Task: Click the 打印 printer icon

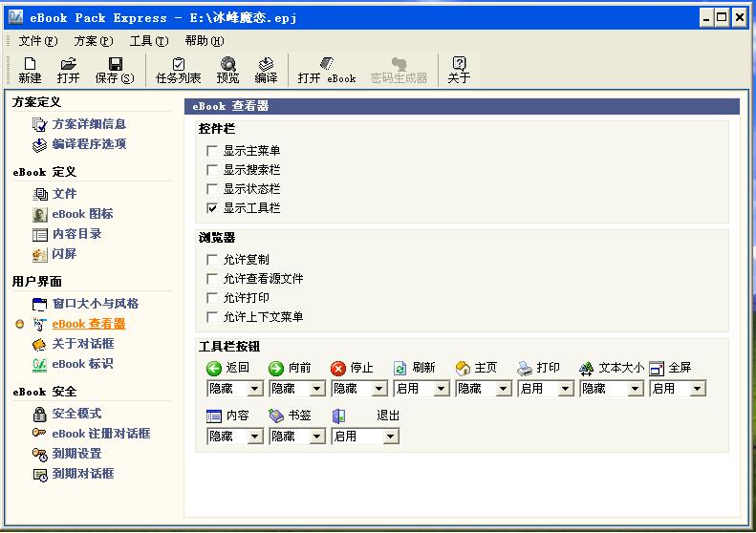Action: tap(525, 369)
